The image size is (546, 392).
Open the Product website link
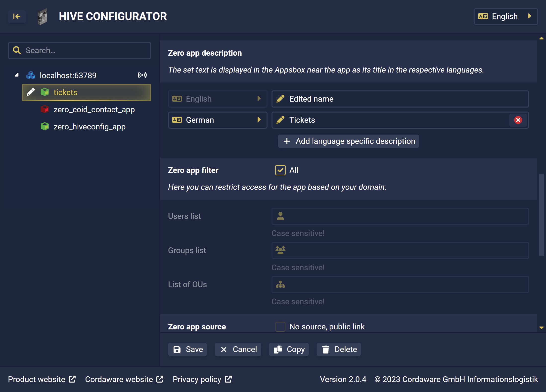[42, 379]
